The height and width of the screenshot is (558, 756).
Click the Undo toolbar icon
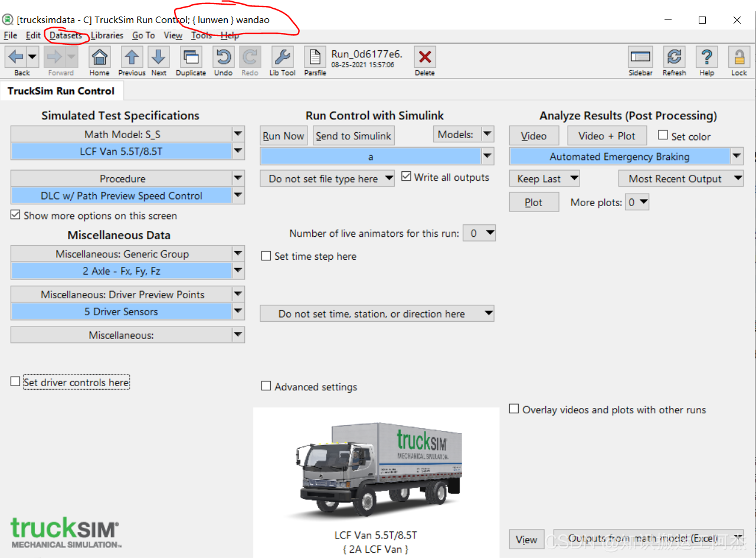click(223, 57)
